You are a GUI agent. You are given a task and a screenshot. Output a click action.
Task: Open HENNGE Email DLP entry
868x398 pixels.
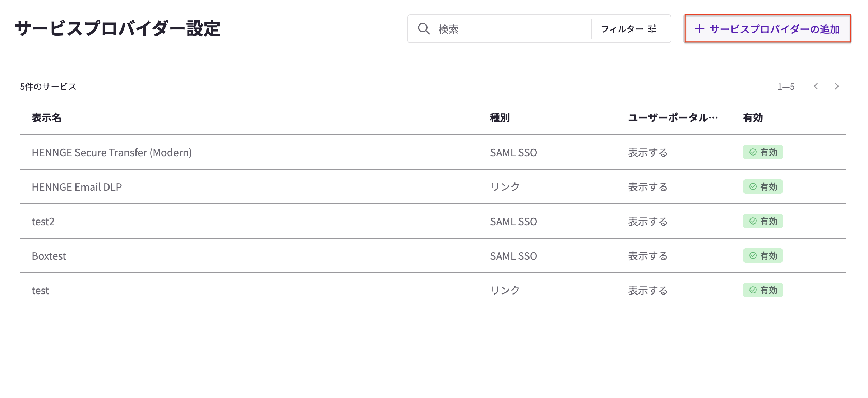click(x=77, y=187)
